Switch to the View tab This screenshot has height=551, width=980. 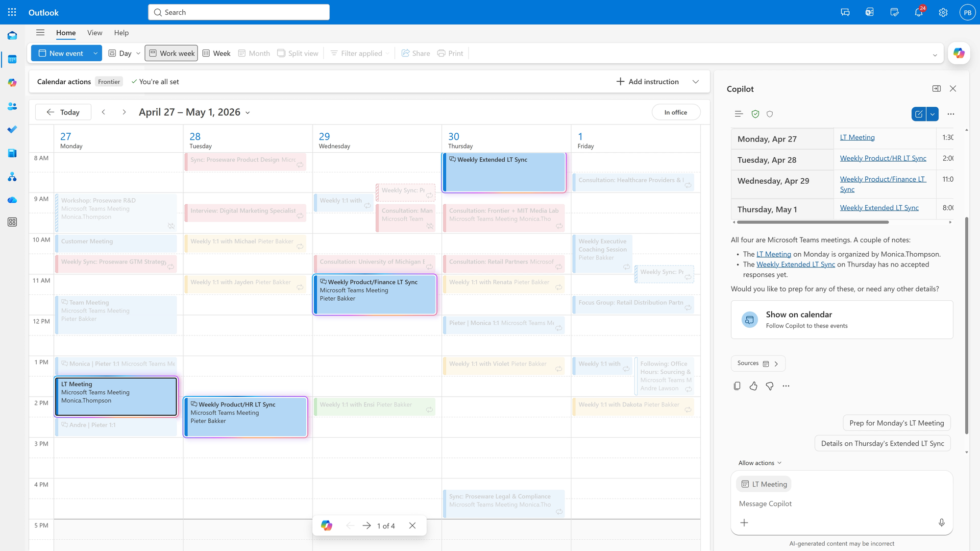(95, 33)
